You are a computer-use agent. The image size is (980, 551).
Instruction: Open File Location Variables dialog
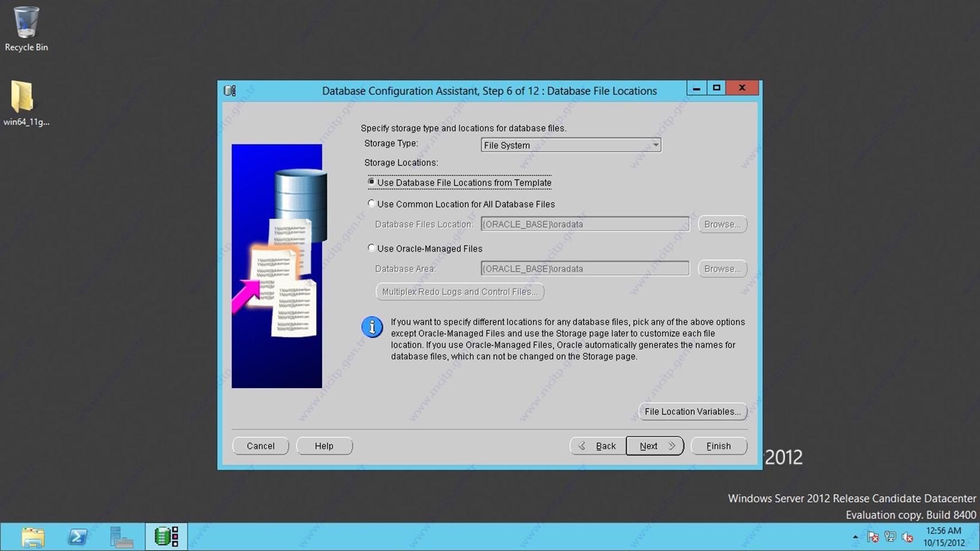point(693,412)
